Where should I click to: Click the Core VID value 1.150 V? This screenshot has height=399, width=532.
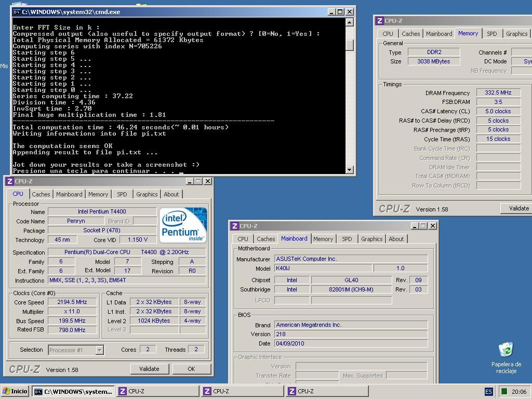tap(137, 240)
